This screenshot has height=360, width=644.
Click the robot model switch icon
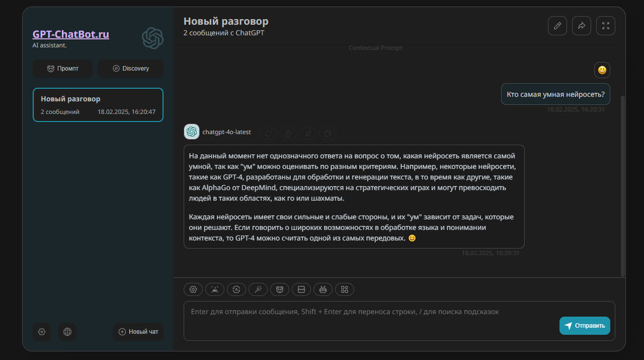point(323,289)
